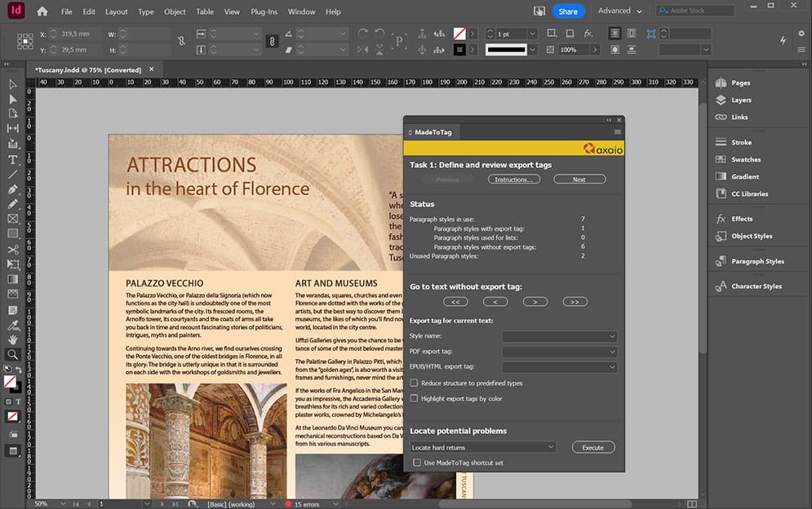The height and width of the screenshot is (509, 812).
Task: Open the Pages panel
Action: click(x=740, y=83)
